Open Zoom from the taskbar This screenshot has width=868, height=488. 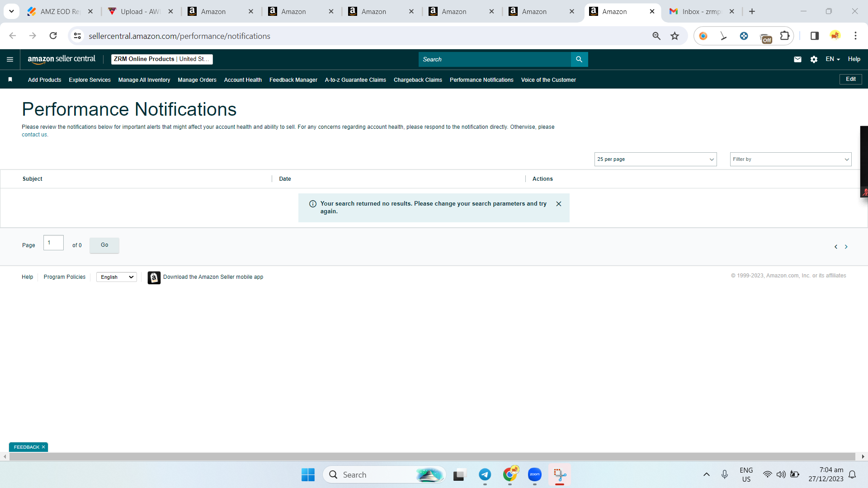535,475
